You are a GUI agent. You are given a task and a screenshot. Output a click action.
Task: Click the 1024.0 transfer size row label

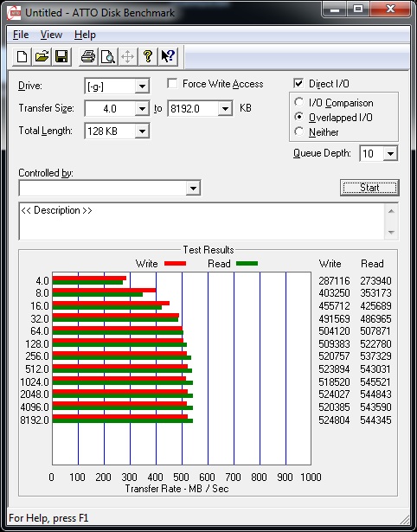pyautogui.click(x=35, y=382)
